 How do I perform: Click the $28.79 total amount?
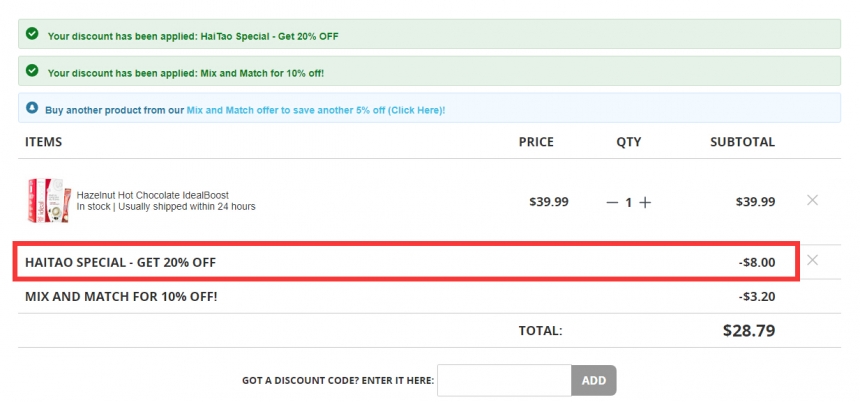(749, 330)
